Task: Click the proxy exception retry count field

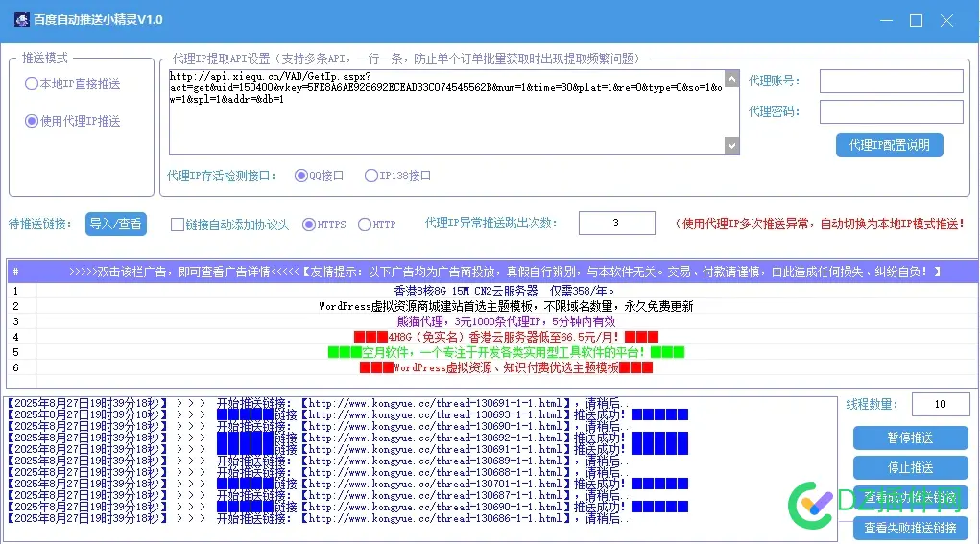Action: 617,223
